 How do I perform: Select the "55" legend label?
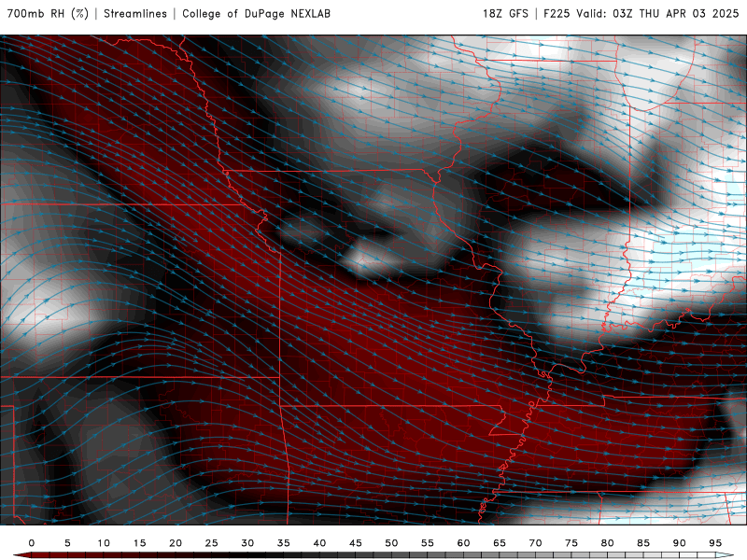click(428, 543)
